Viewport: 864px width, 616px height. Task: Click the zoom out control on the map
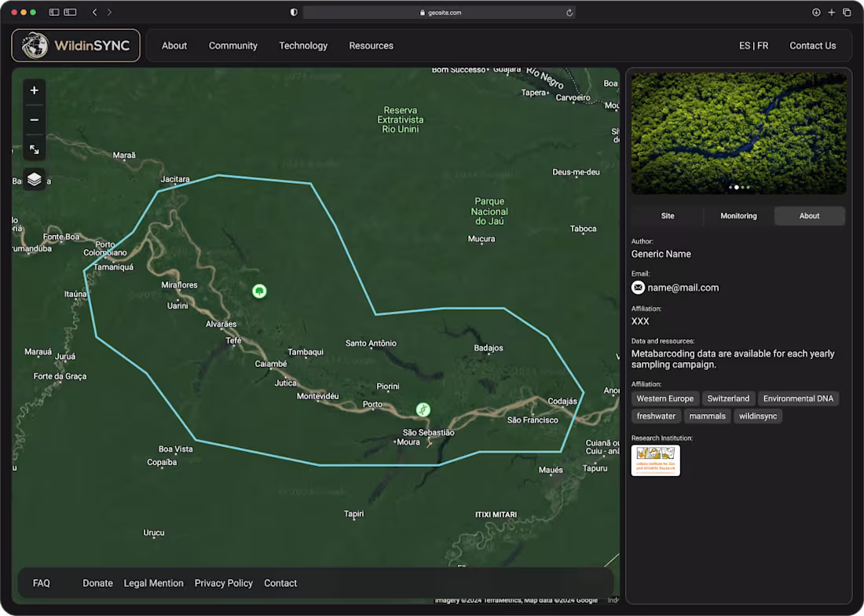pyautogui.click(x=34, y=119)
